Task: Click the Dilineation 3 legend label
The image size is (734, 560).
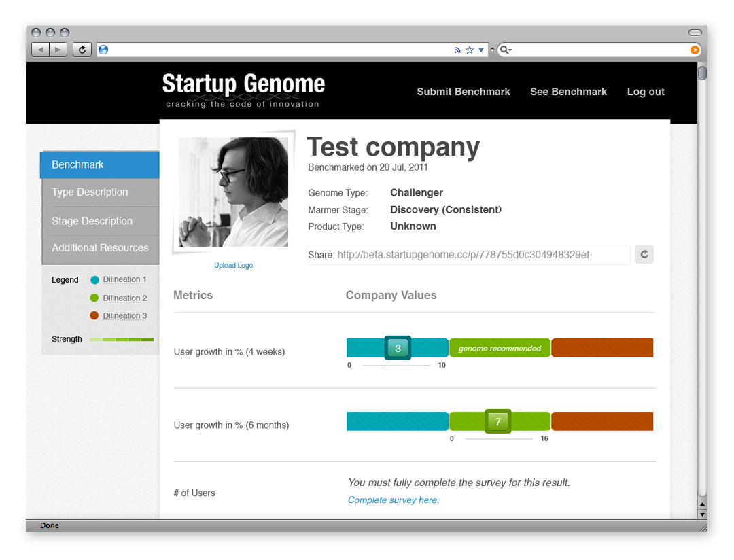Action: pyautogui.click(x=125, y=316)
